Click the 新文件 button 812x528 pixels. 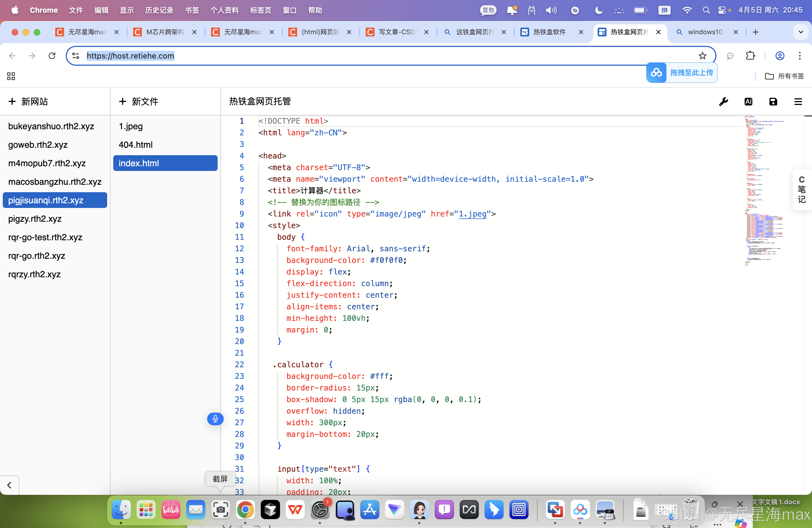[139, 101]
